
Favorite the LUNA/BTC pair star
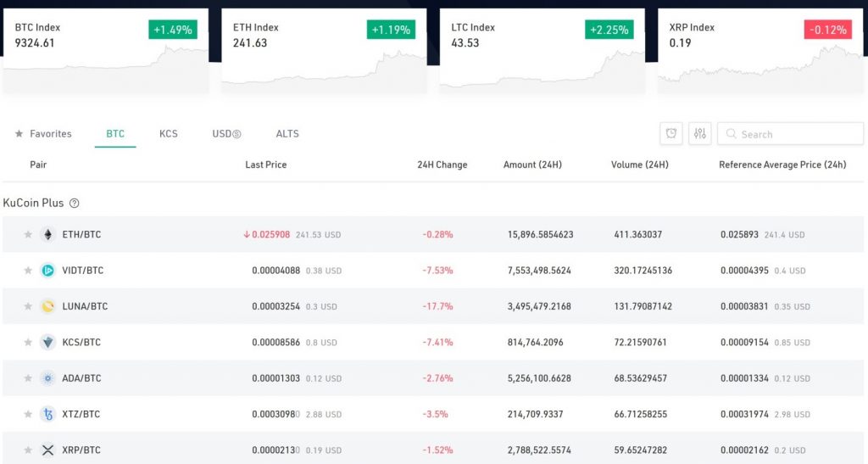click(28, 306)
